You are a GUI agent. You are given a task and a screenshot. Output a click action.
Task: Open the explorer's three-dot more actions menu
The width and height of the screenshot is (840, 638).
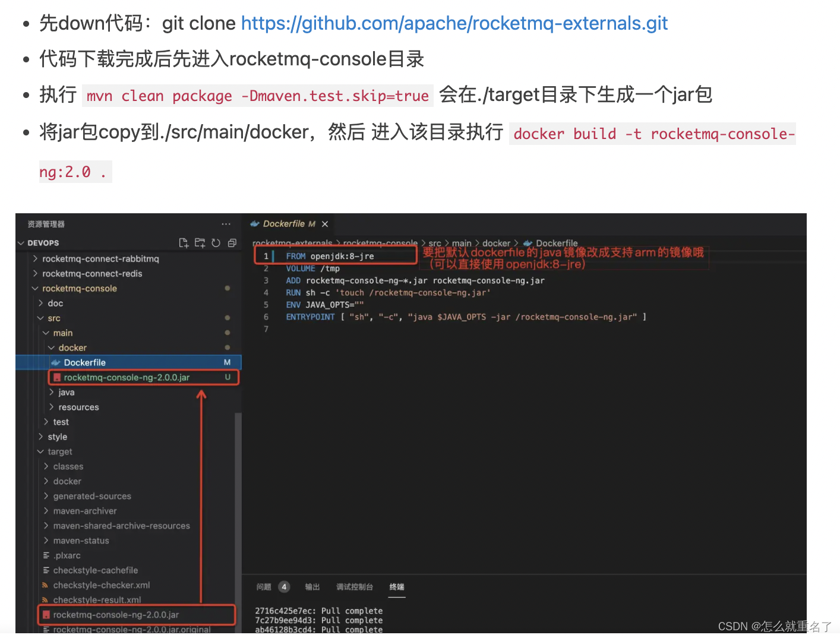[x=226, y=224]
